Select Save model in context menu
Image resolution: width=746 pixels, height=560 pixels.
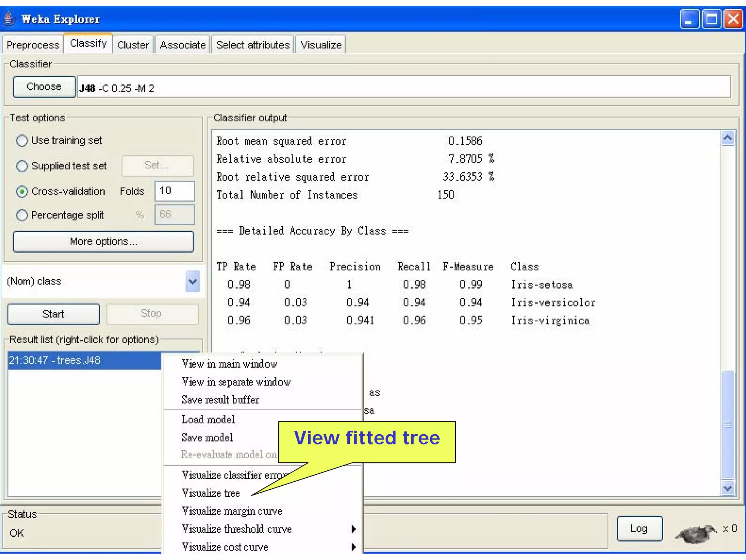click(x=207, y=438)
